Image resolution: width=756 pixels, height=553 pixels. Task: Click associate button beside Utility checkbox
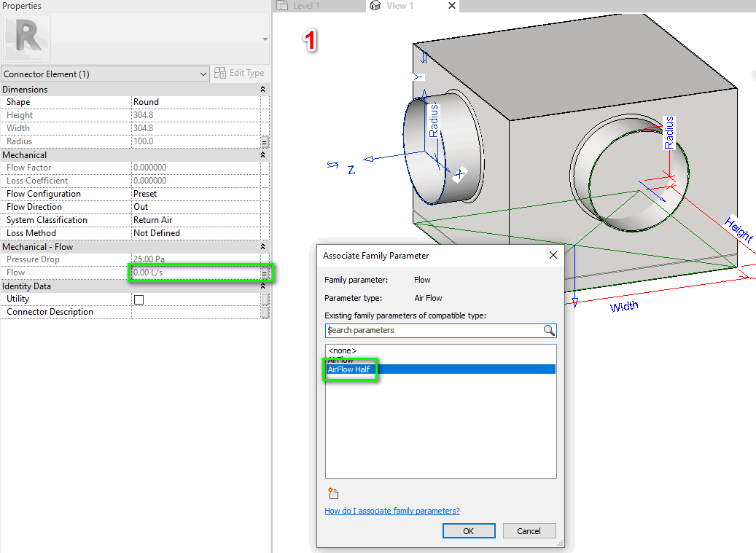(265, 299)
